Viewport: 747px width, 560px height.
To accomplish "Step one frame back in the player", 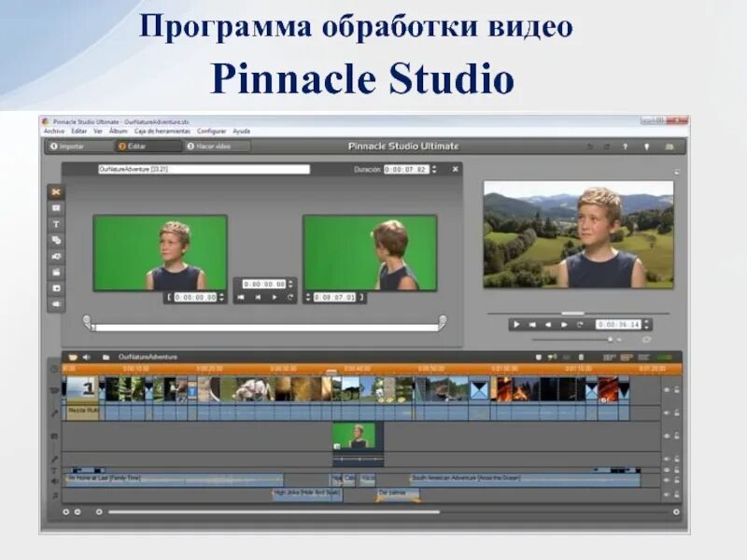I will click(x=548, y=325).
